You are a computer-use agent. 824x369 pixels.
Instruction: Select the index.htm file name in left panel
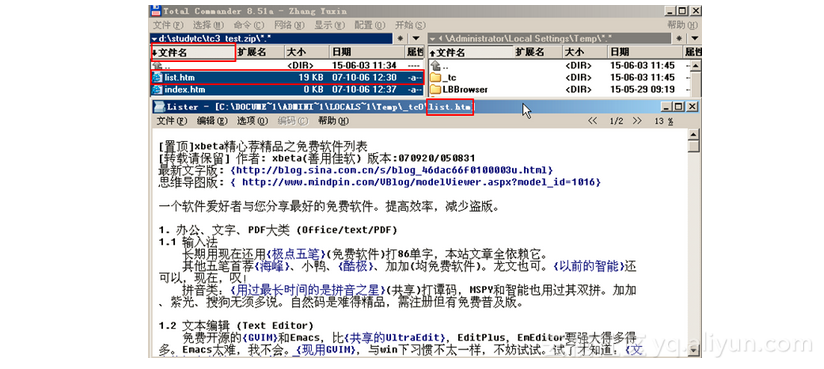point(184,89)
